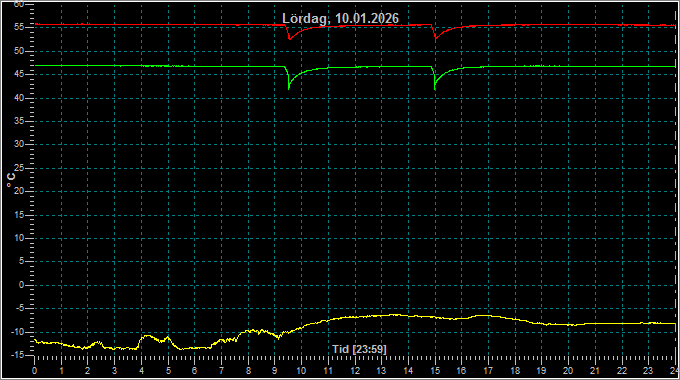Click the 55 value on temperature axis
The height and width of the screenshot is (380, 680).
point(18,27)
